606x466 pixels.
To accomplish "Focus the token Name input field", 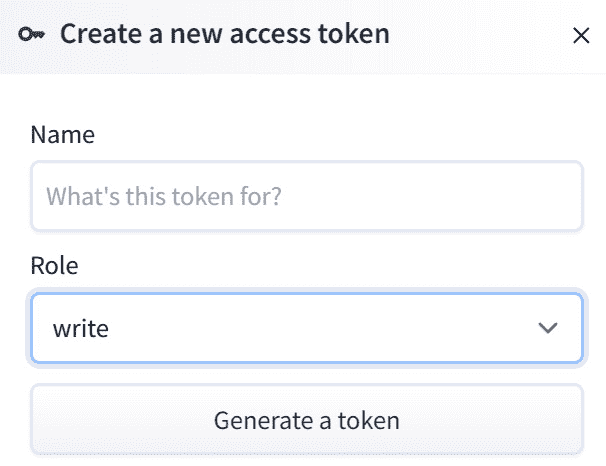I will coord(306,195).
